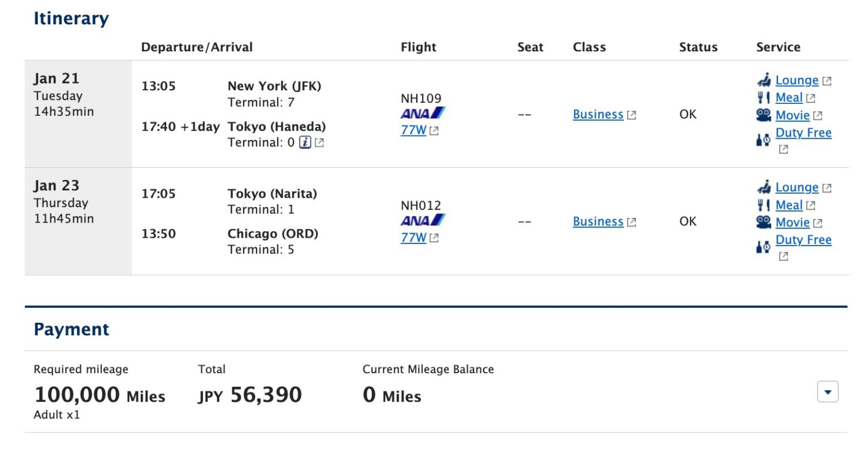Expand the Payment details dropdown arrow
Image resolution: width=868 pixels, height=463 pixels.
(x=827, y=391)
